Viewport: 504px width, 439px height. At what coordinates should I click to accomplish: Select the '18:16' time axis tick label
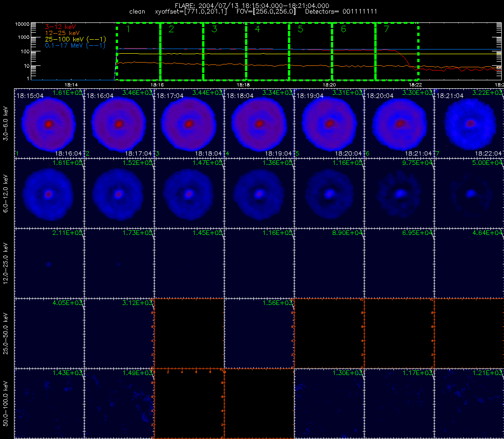[x=157, y=85]
